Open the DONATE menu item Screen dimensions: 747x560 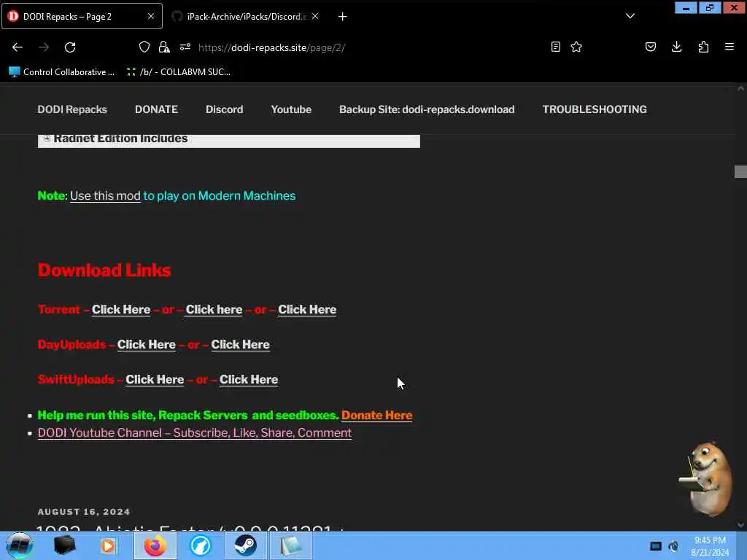click(x=156, y=109)
